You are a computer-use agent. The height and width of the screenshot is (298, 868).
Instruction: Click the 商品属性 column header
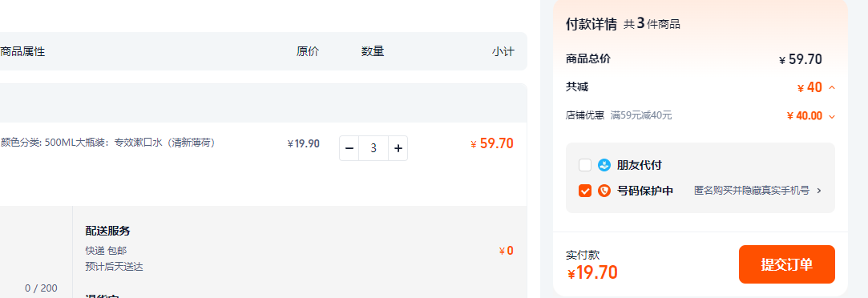coord(22,51)
